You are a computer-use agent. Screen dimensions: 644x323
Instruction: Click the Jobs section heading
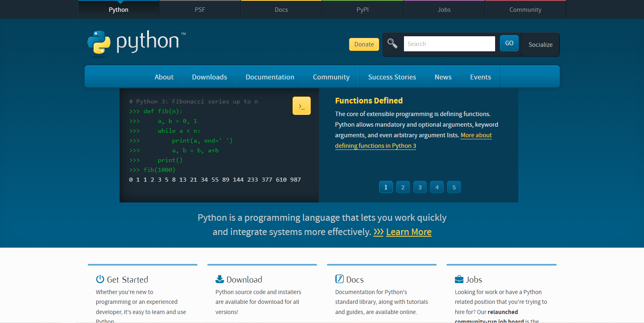(474, 279)
